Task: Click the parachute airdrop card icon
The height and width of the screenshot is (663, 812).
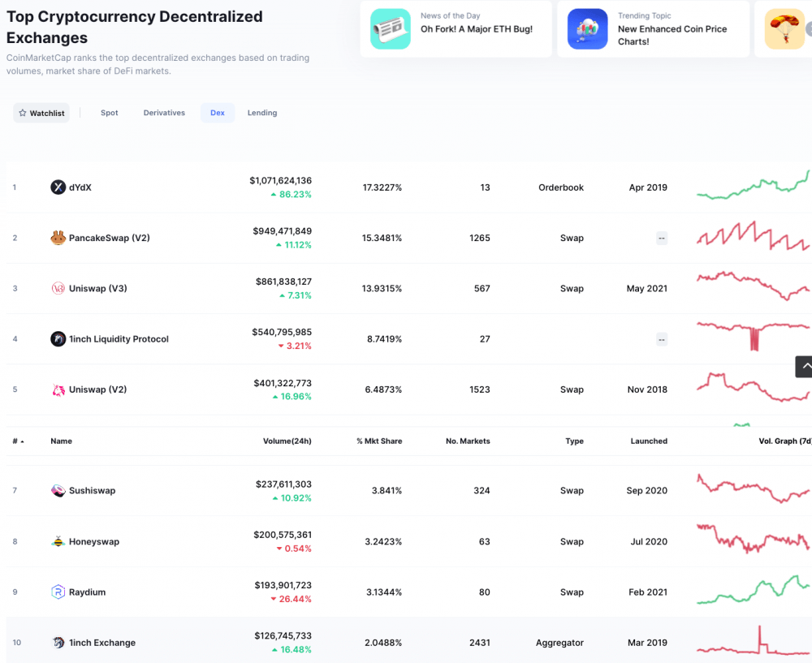Action: pos(784,29)
